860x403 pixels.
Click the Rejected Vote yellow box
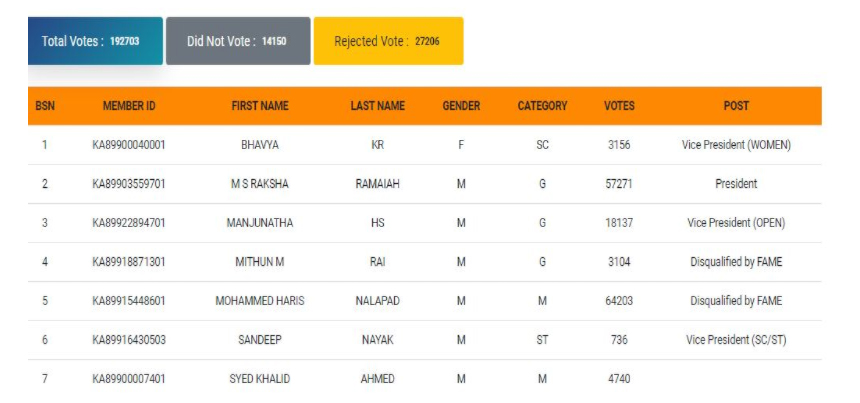tap(388, 41)
